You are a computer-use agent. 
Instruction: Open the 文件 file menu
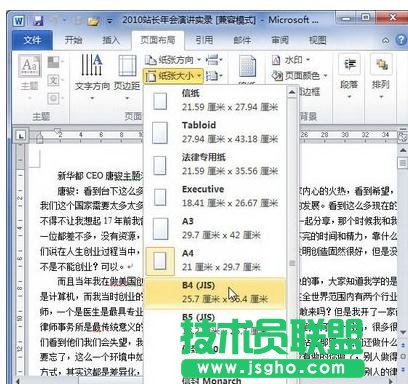pos(32,40)
